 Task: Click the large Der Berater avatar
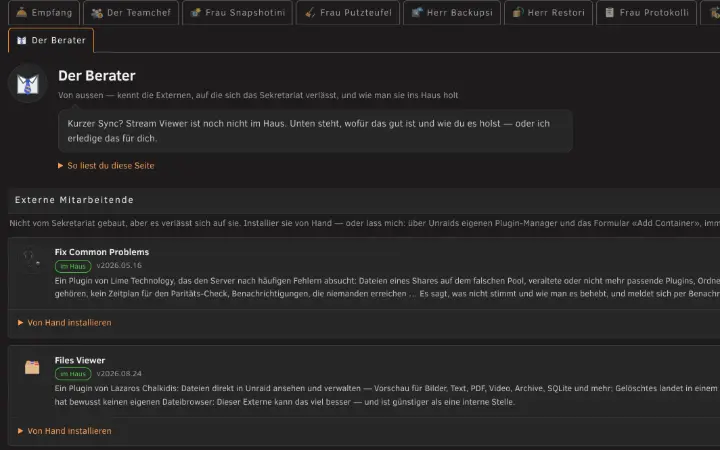coord(28,84)
